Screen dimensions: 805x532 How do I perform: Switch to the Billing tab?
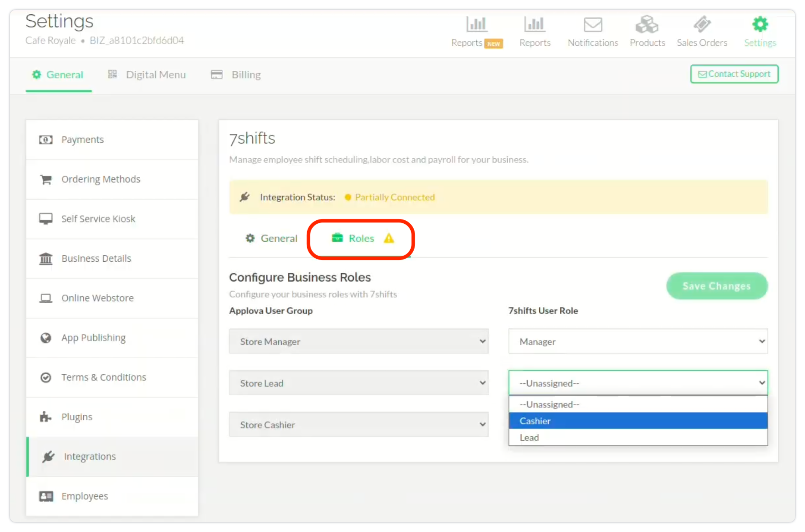pos(236,75)
